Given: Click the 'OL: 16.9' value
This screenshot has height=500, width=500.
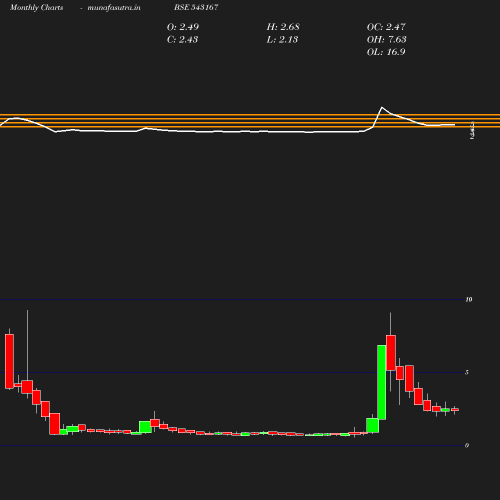Looking at the screenshot, I should point(386,52).
